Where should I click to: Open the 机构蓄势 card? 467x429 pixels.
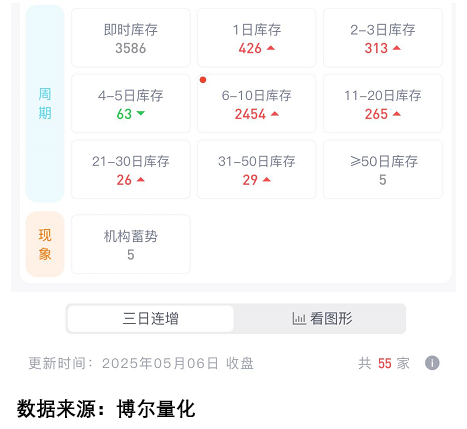coord(131,244)
